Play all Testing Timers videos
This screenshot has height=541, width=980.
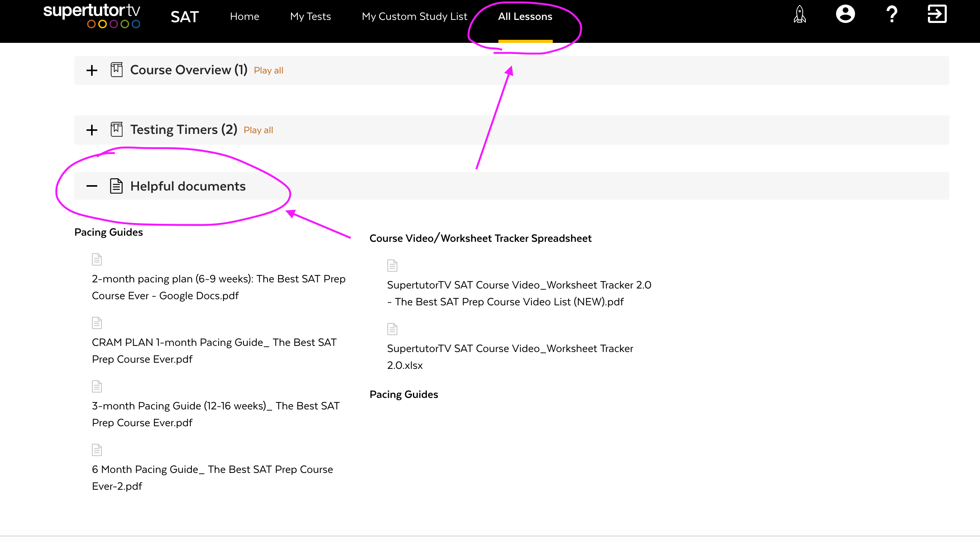pos(258,130)
